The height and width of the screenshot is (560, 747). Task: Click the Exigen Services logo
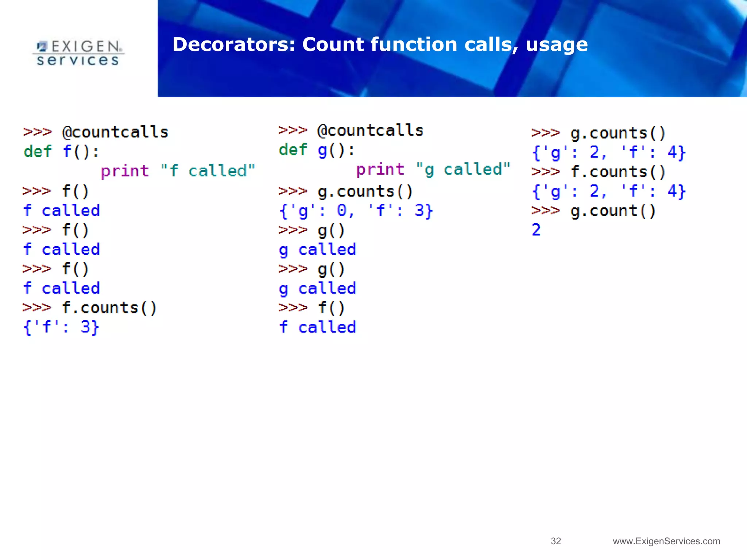tap(78, 53)
